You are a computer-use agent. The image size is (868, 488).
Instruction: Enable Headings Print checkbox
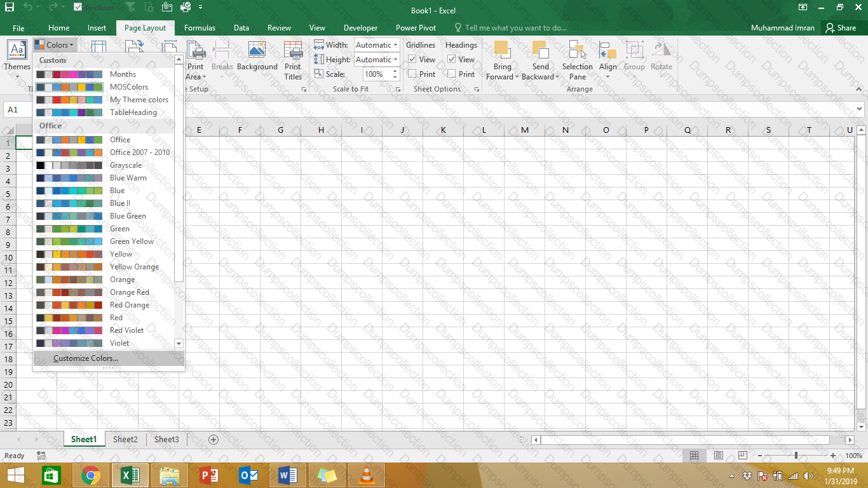click(x=451, y=74)
